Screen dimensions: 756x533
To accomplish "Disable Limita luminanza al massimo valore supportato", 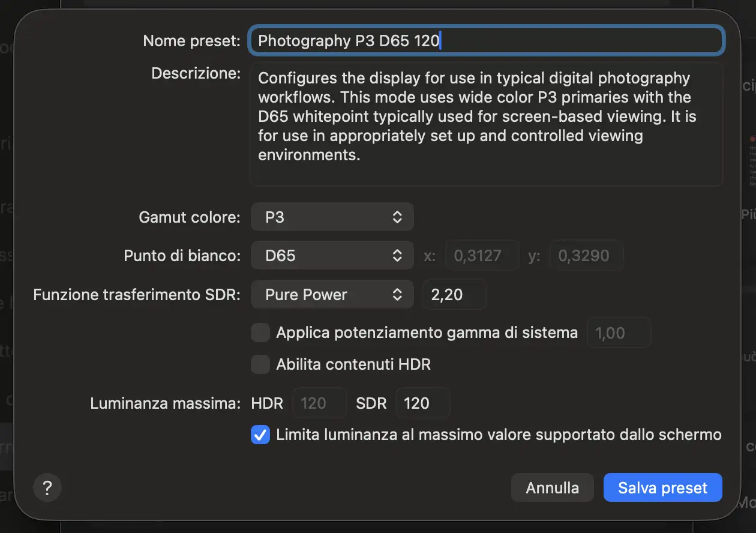I will point(260,435).
